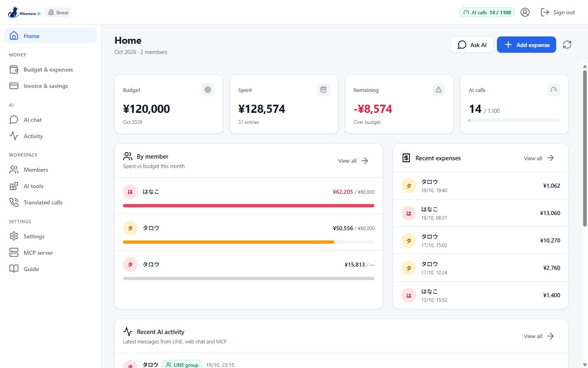Open View all in By member card
This screenshot has height=368, width=588.
coord(353,161)
